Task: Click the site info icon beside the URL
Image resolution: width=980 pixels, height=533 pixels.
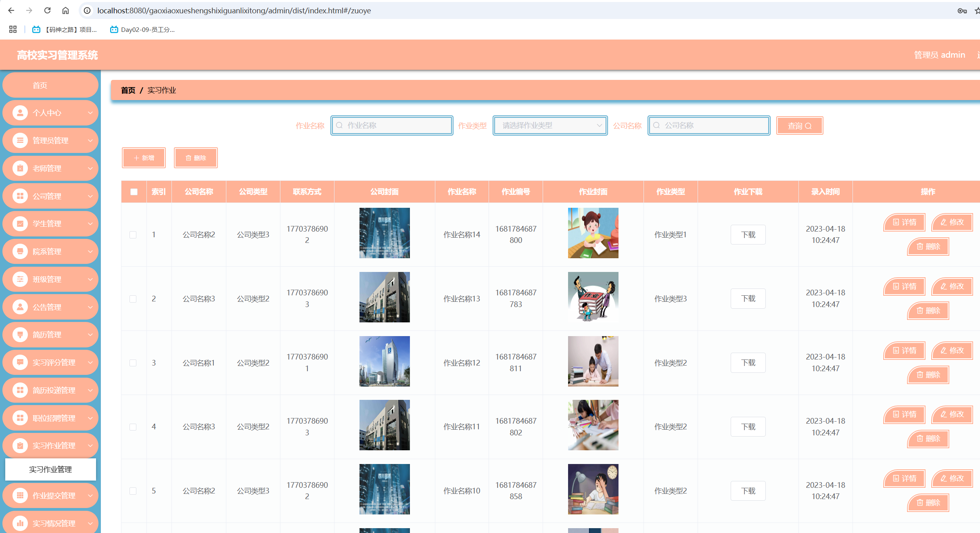Action: click(x=87, y=10)
